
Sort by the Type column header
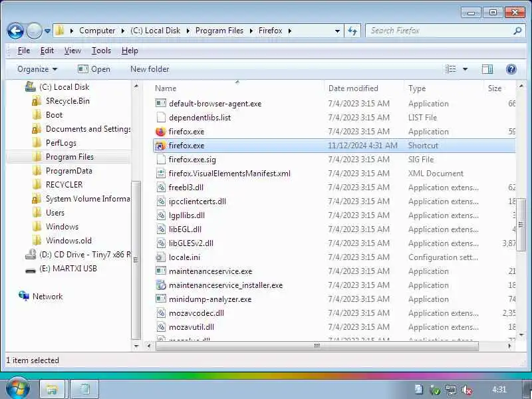417,88
